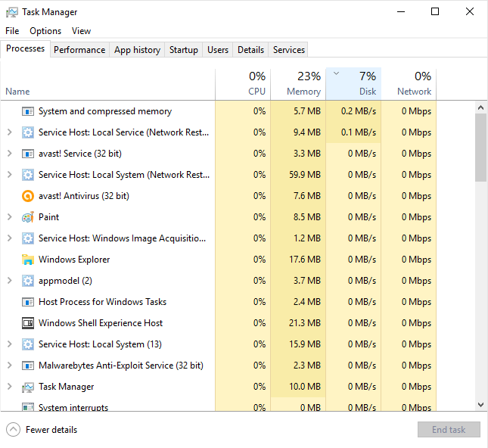Click the Windows Shell Experience Host icon

pyautogui.click(x=28, y=323)
